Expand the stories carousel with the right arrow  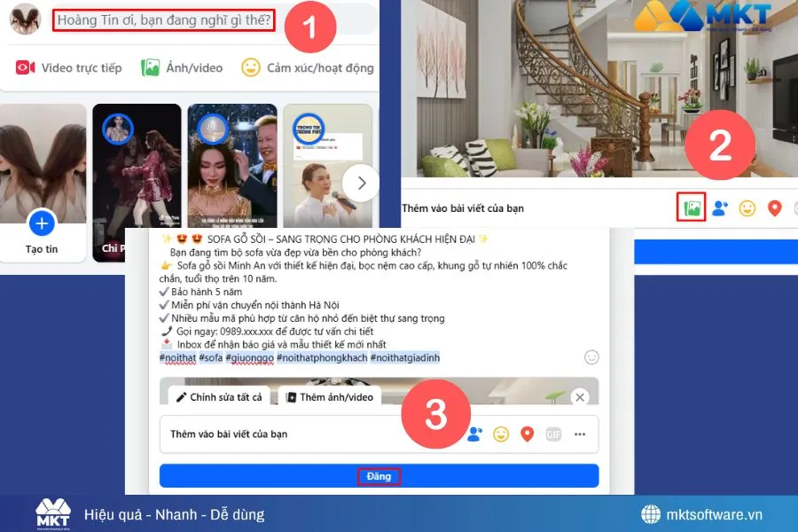click(x=361, y=182)
